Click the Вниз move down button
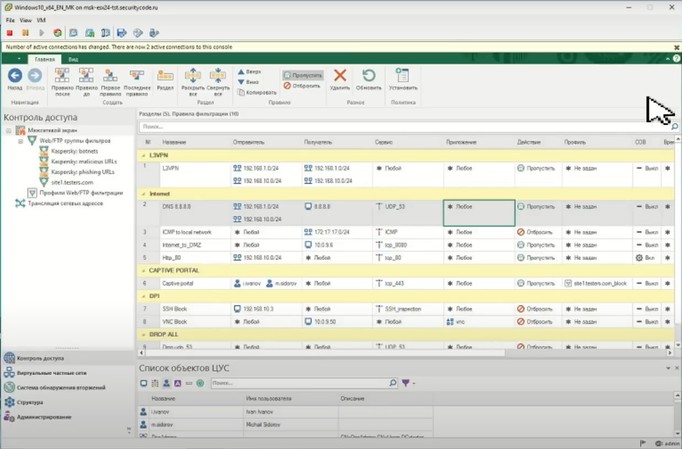Viewport: 682px width, 449px height. click(x=249, y=82)
